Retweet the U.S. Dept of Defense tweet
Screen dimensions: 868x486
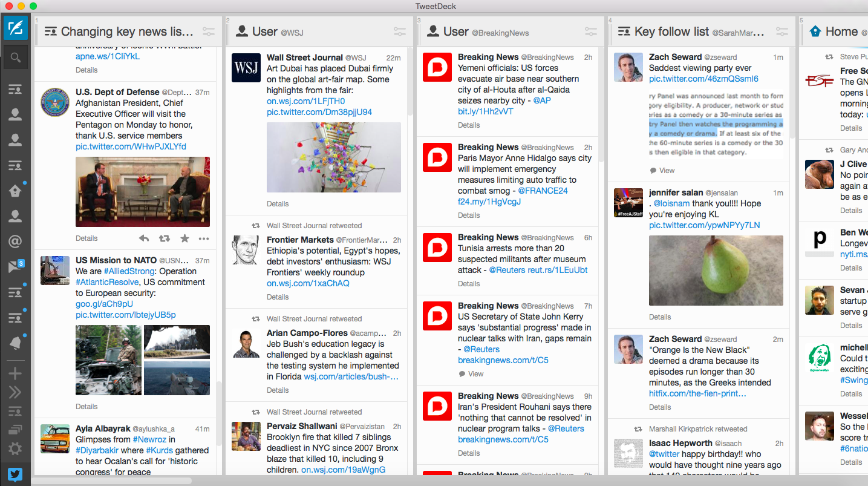[x=164, y=238]
